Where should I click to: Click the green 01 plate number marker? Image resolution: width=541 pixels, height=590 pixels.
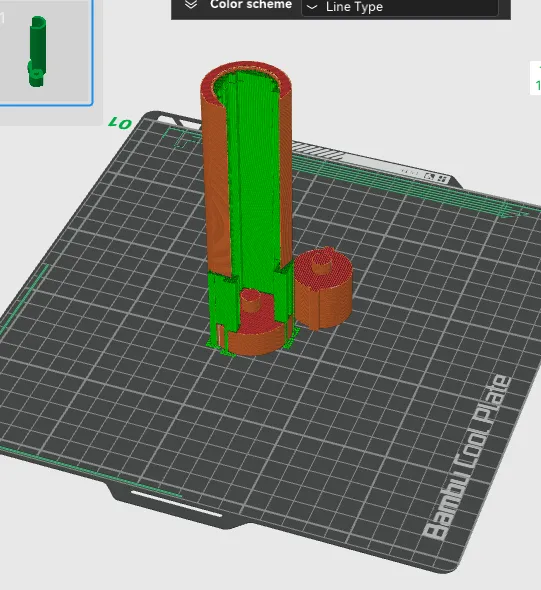(120, 123)
